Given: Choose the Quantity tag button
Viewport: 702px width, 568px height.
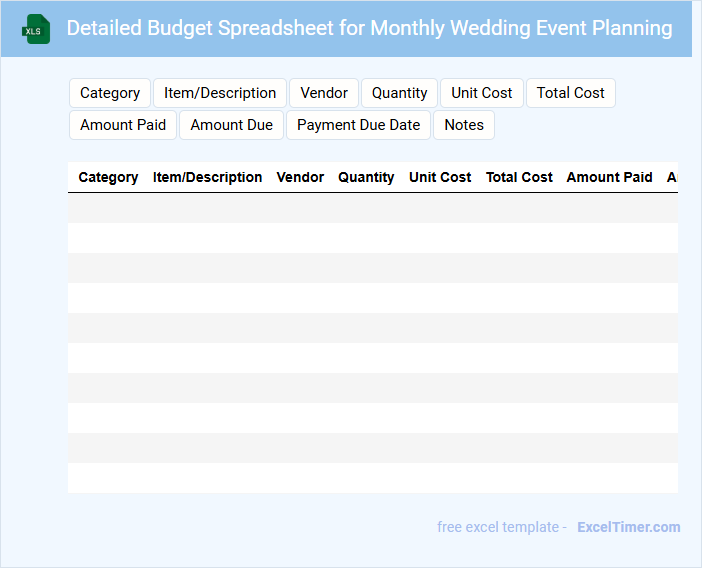Looking at the screenshot, I should click(399, 93).
